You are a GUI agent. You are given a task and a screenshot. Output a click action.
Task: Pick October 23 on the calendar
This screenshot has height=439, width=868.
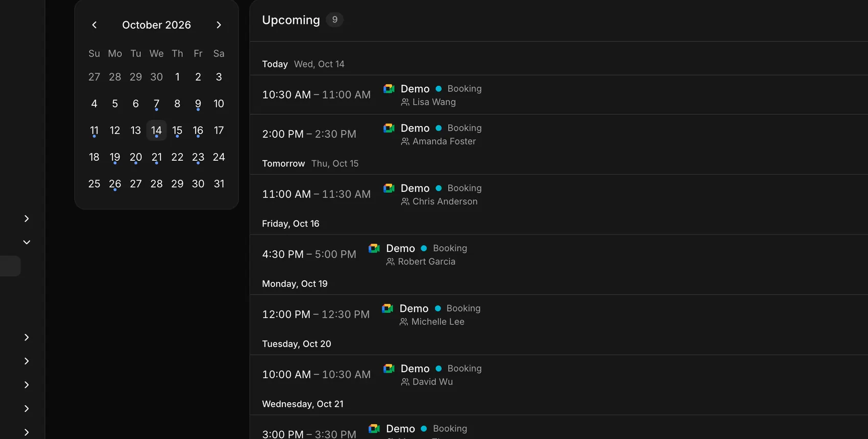tap(198, 157)
